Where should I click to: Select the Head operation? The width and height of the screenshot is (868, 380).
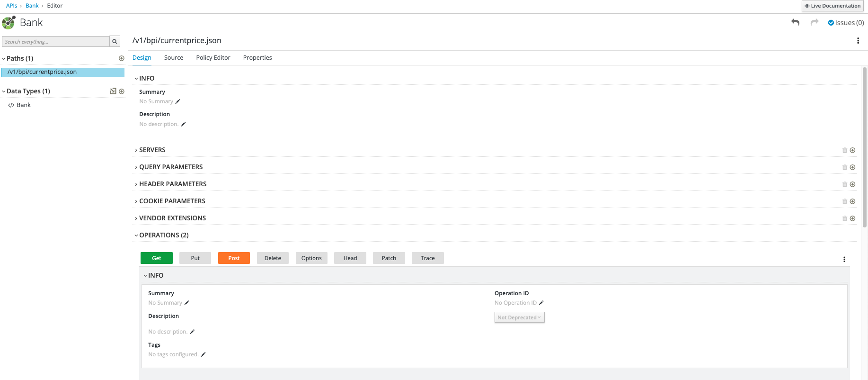point(350,258)
